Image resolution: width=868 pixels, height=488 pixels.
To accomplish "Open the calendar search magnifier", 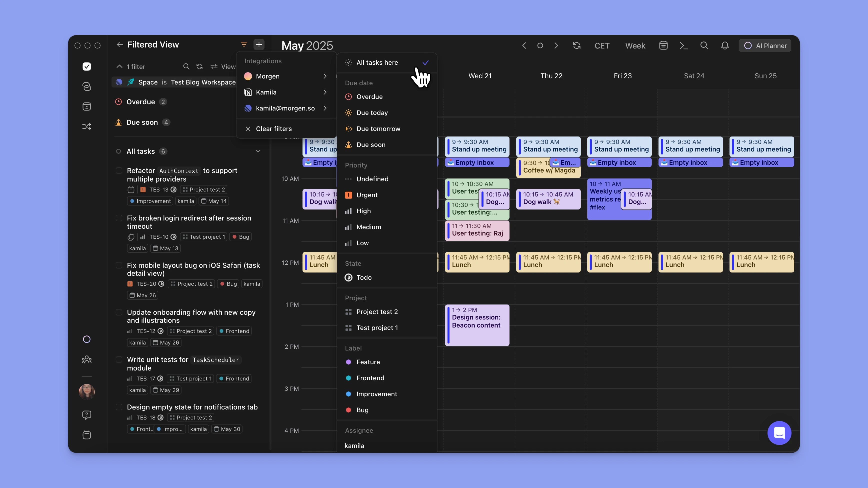I will click(704, 45).
